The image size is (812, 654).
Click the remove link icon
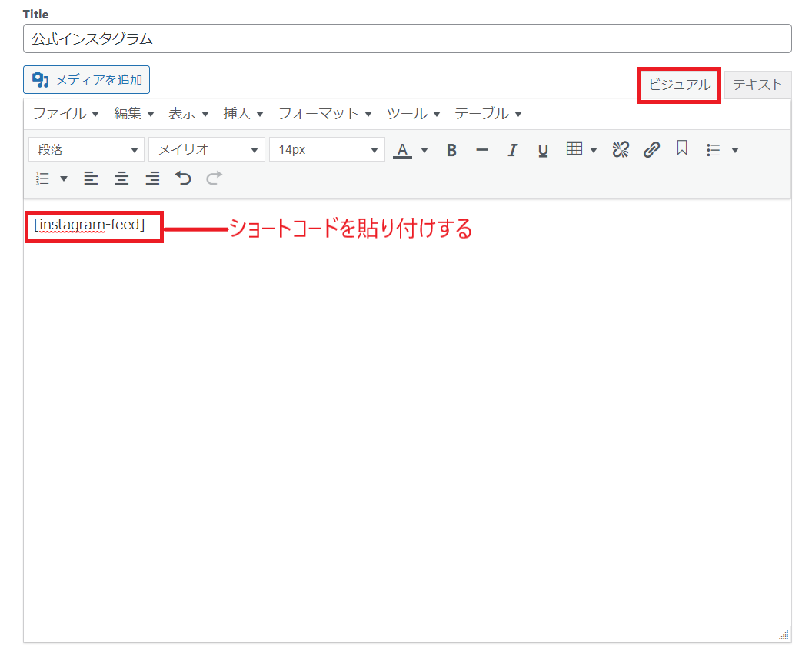pyautogui.click(x=621, y=150)
